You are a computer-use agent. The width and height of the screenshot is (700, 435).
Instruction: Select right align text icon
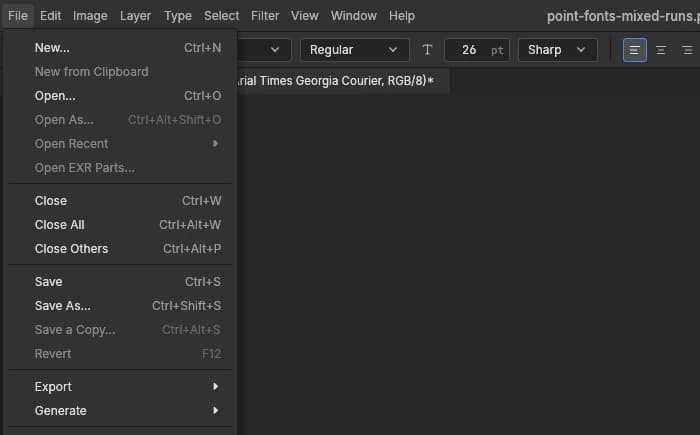[x=687, y=50]
